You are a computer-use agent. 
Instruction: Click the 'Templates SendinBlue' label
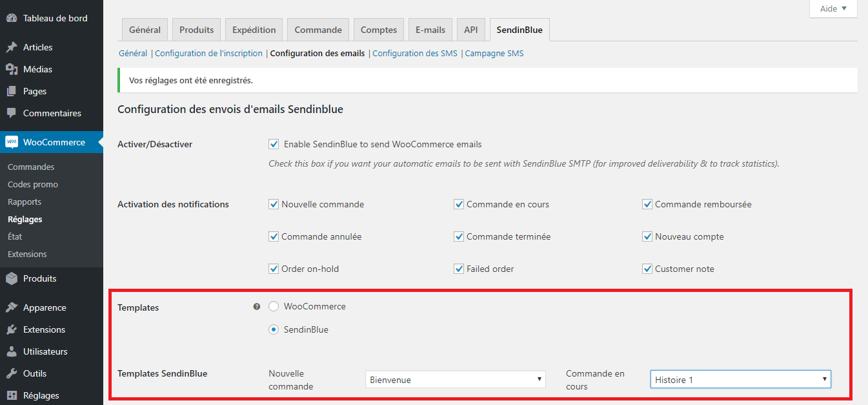[162, 373]
